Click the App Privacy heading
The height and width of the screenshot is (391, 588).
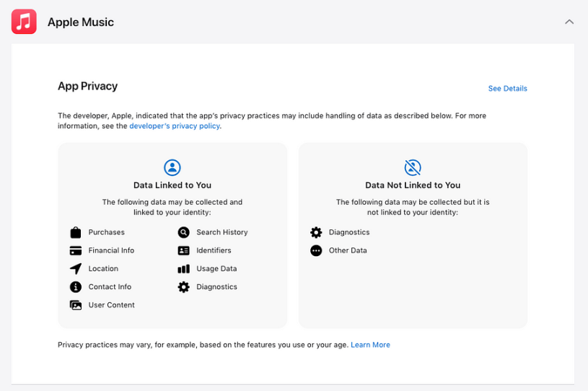[x=88, y=87]
